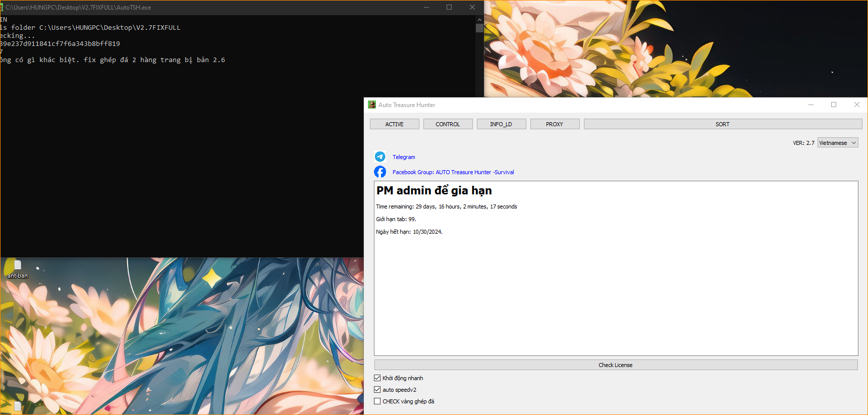
Task: Minimize the AutoTSH.exe console window
Action: point(426,8)
